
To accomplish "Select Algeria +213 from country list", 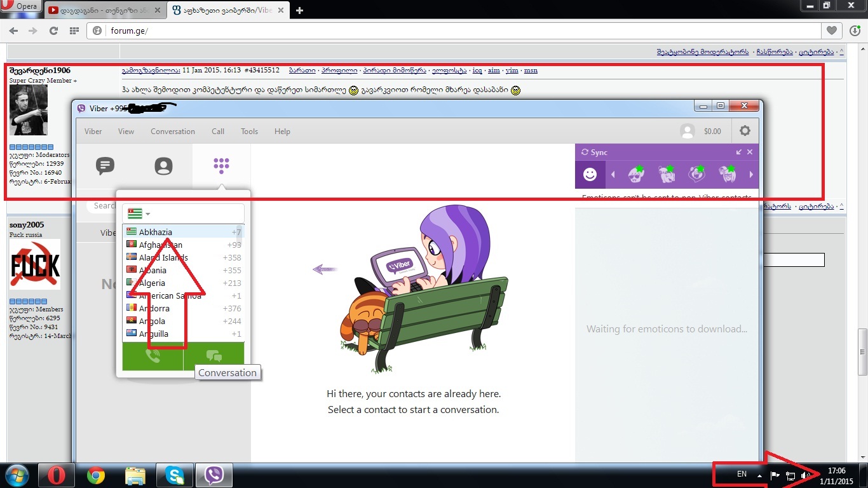I will click(x=183, y=283).
